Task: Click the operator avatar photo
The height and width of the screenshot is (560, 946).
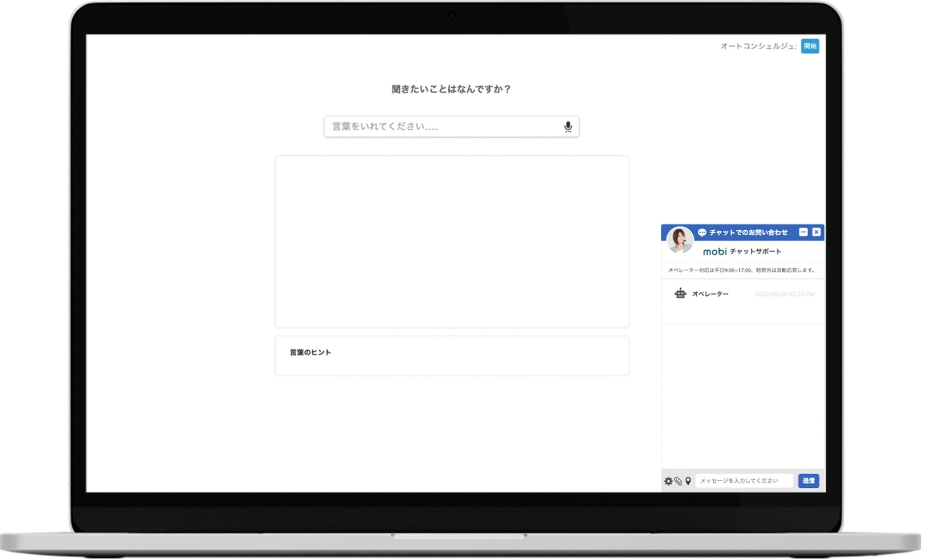Action: coord(679,240)
